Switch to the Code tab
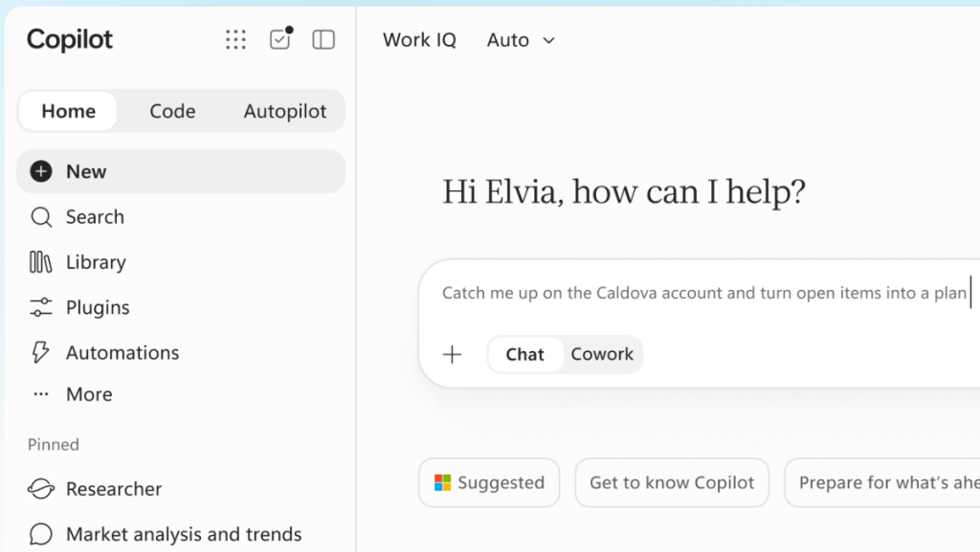Image resolution: width=980 pixels, height=552 pixels. [x=172, y=111]
